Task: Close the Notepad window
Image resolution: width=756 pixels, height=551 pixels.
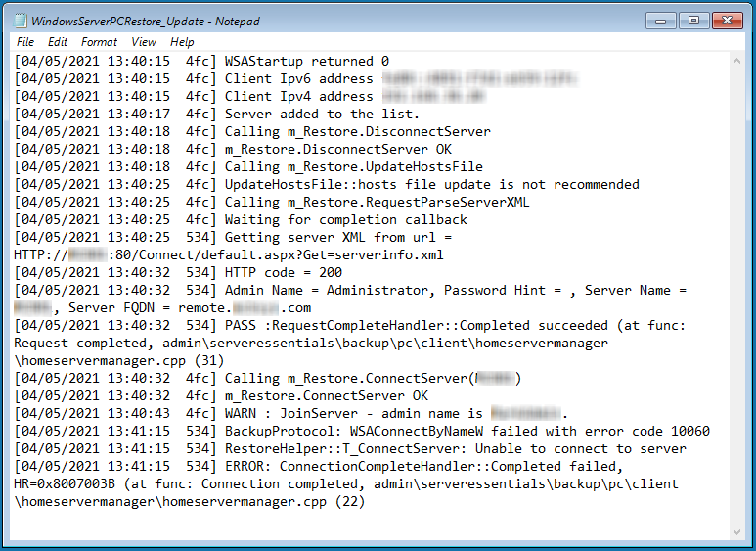Action: tap(727, 21)
